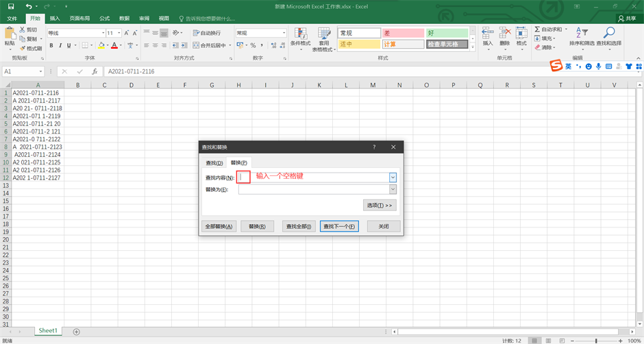Click the Replace with (替换为) input field
Viewport: 644px width, 344px height.
[x=313, y=189]
